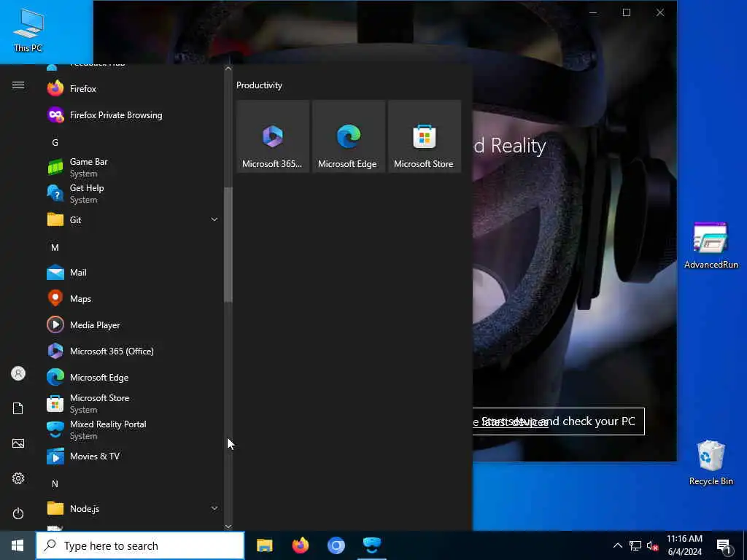
Task: Maximize the Mixed Reality Portal window
Action: 627,12
